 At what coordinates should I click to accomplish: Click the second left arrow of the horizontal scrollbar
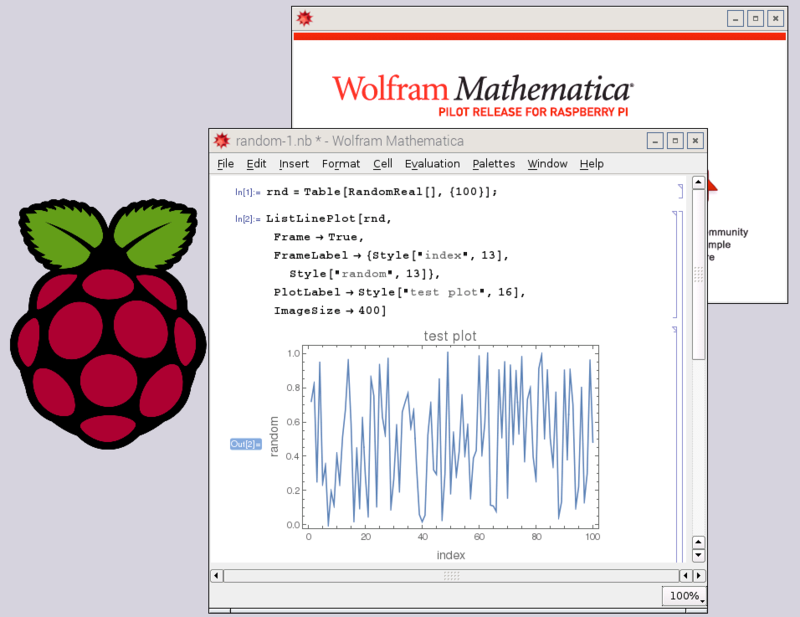[686, 576]
